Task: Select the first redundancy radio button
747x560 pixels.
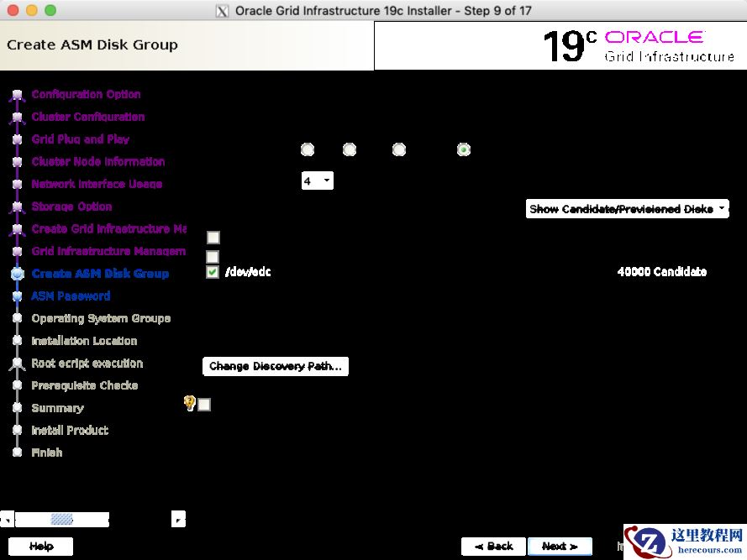Action: pyautogui.click(x=308, y=149)
